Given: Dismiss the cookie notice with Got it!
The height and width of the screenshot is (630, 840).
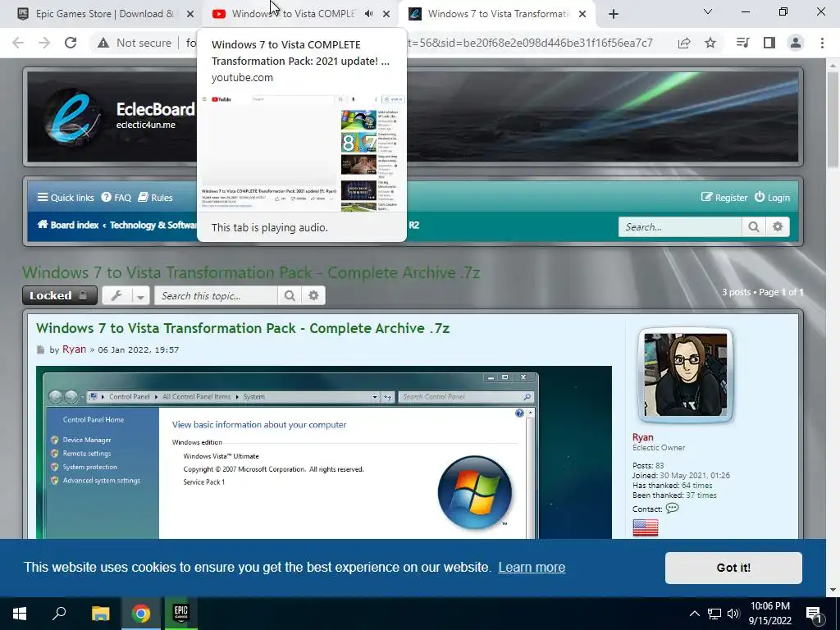Looking at the screenshot, I should point(733,568).
